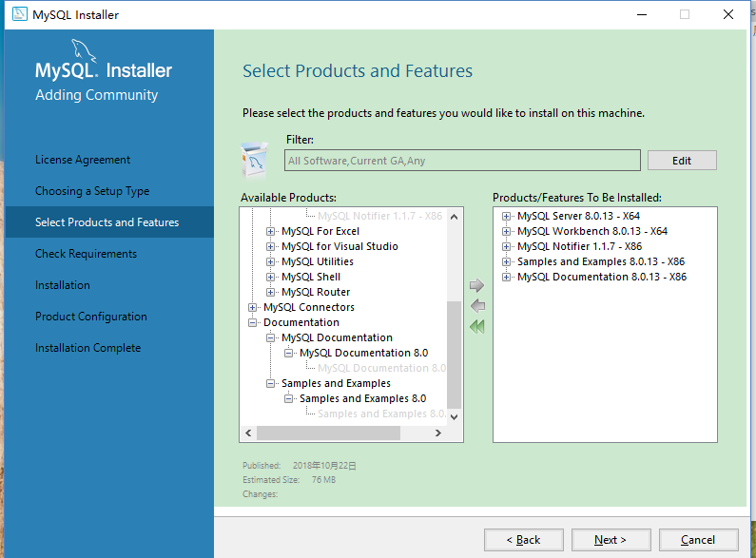The image size is (756, 558).
Task: Select the Select Products and Features step
Action: (x=109, y=222)
